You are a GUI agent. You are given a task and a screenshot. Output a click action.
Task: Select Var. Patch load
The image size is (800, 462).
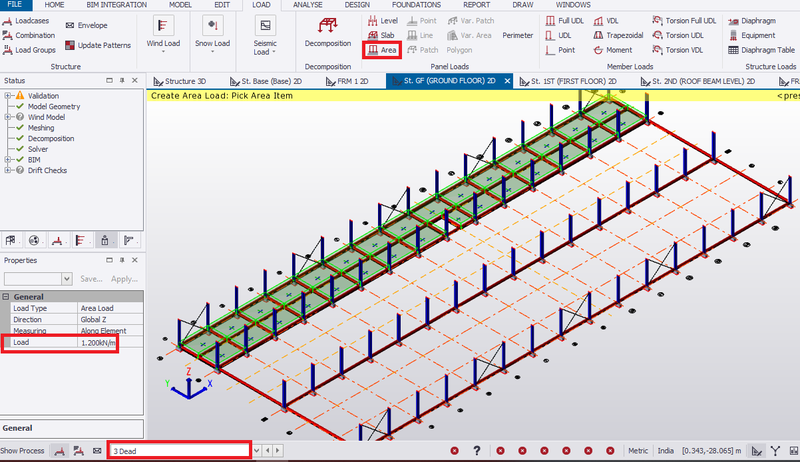471,21
